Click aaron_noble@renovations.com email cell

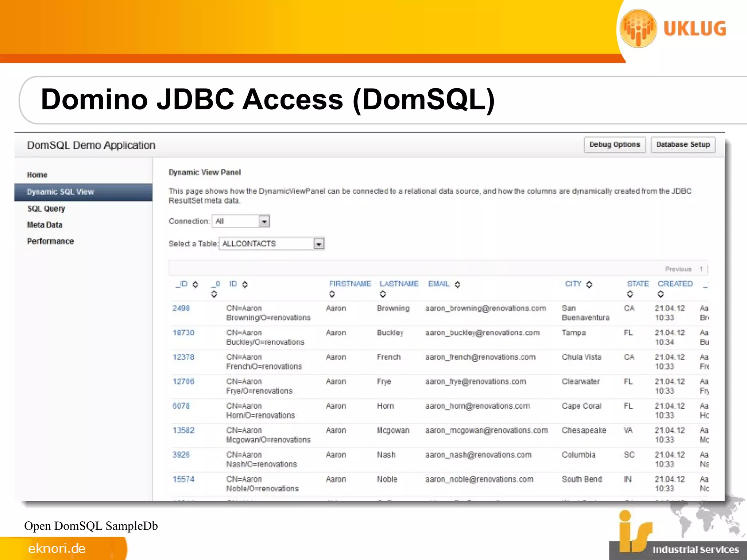[x=479, y=479]
